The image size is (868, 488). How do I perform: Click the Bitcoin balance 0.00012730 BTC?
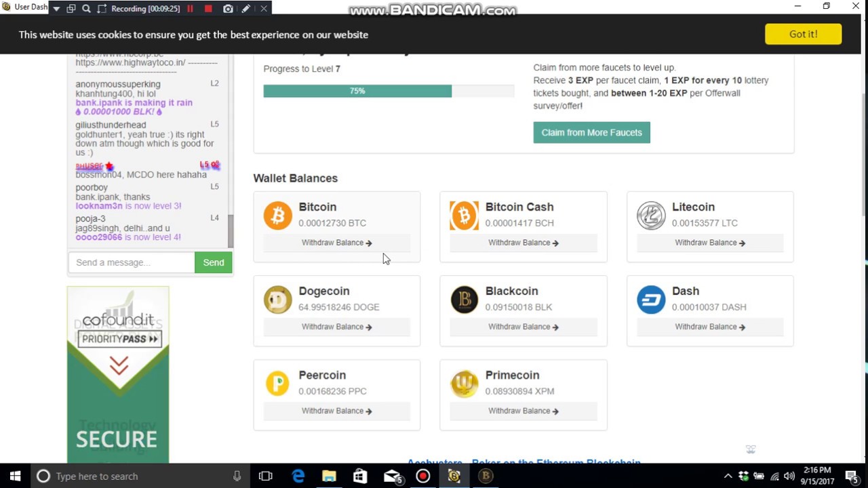pyautogui.click(x=332, y=223)
